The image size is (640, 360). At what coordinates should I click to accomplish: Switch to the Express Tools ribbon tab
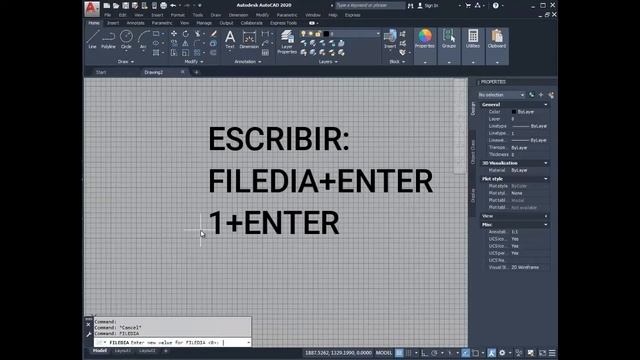(283, 23)
